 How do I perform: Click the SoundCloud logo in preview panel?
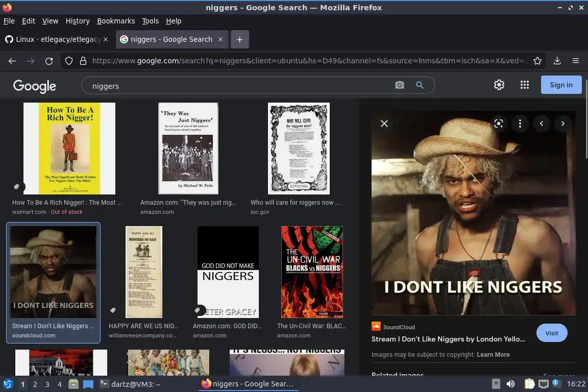click(x=376, y=326)
